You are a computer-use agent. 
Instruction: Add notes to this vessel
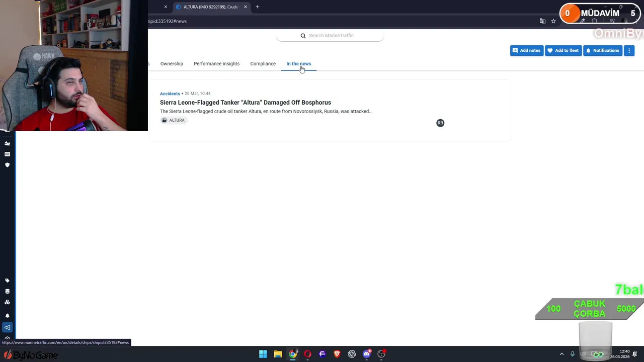pyautogui.click(x=526, y=50)
